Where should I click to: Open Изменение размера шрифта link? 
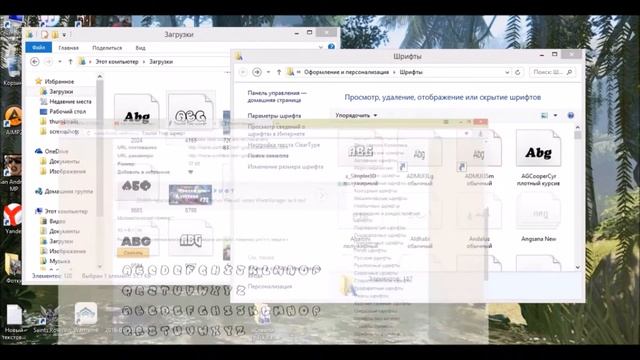[x=285, y=167]
